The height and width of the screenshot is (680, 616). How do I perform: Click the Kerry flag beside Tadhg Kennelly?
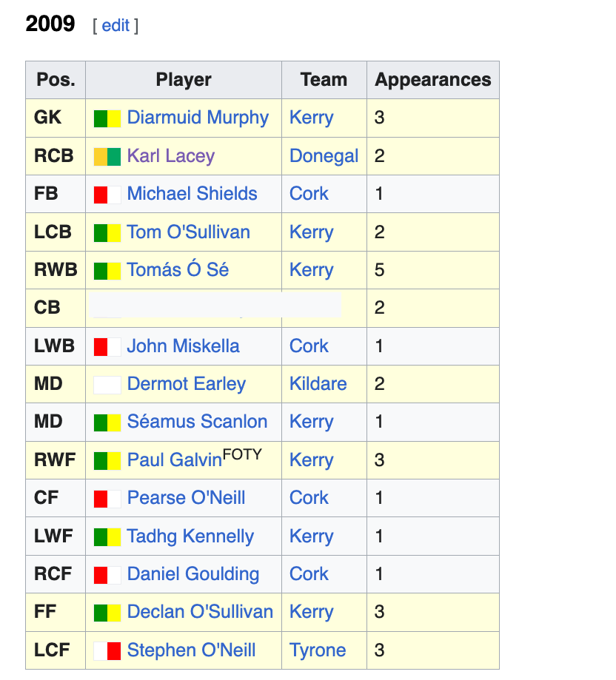[x=107, y=537]
